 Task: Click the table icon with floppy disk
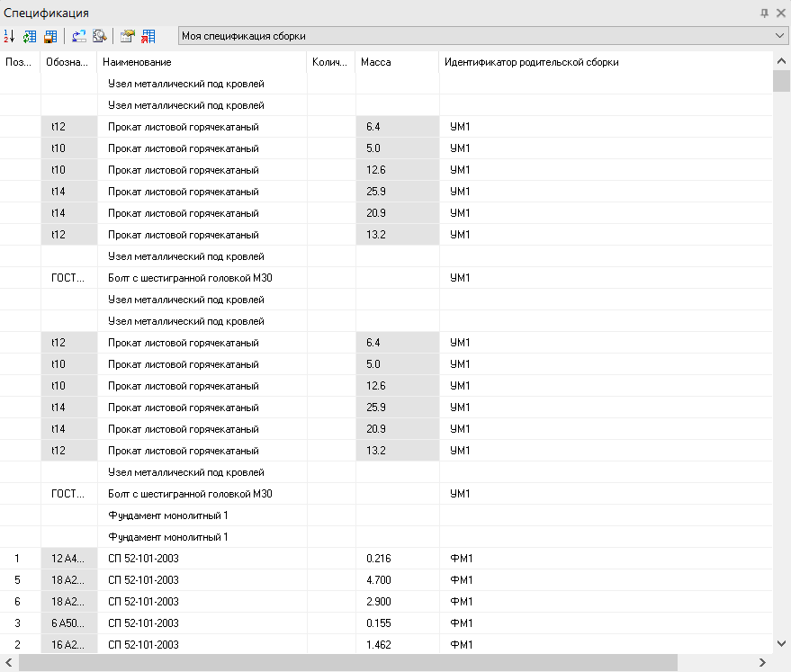coord(50,36)
